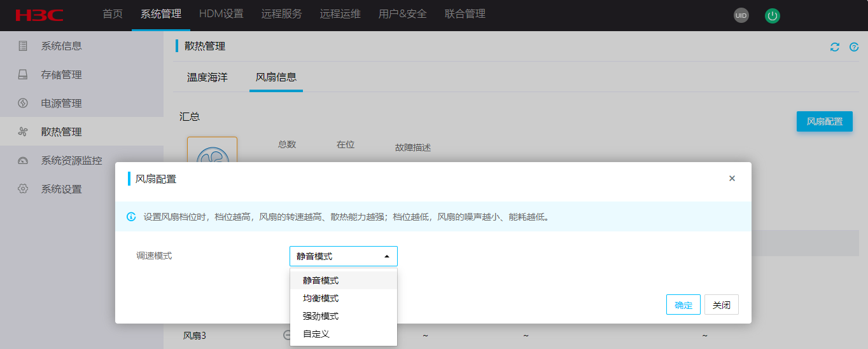The width and height of the screenshot is (868, 349).
Task: Open the 联合管理 top menu
Action: click(x=465, y=14)
